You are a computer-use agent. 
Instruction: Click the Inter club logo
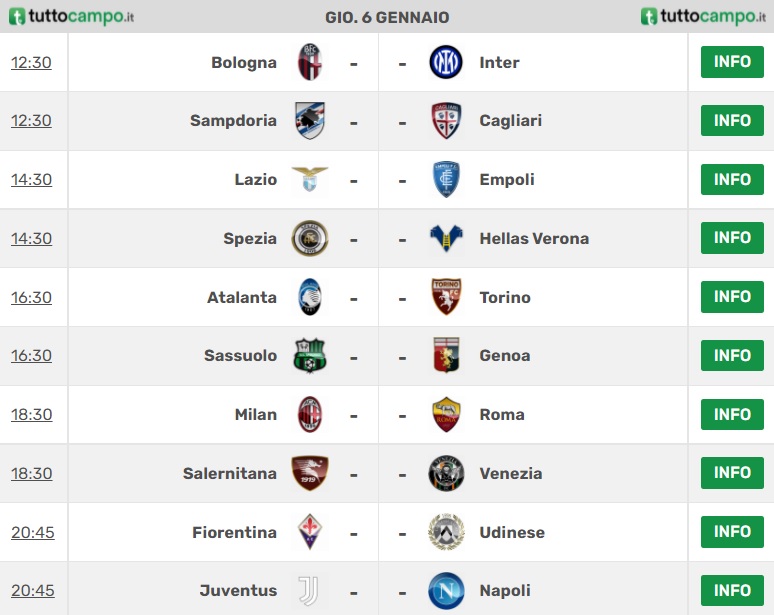446,62
